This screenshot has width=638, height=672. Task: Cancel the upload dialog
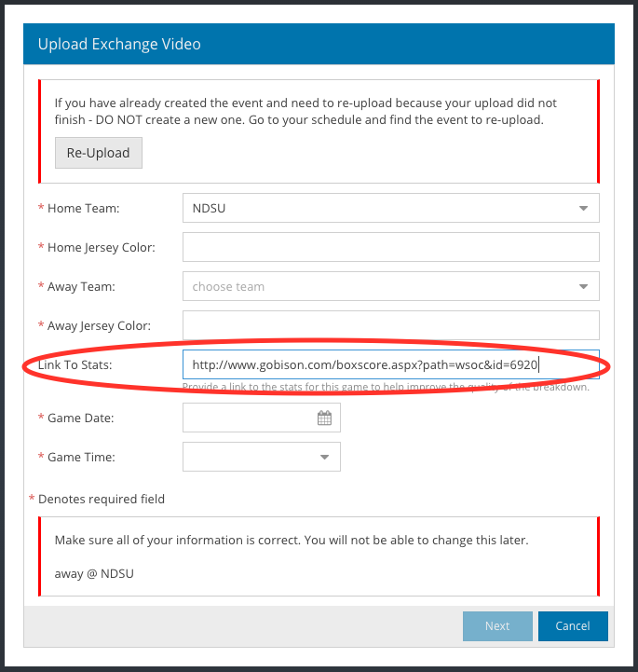point(573,626)
